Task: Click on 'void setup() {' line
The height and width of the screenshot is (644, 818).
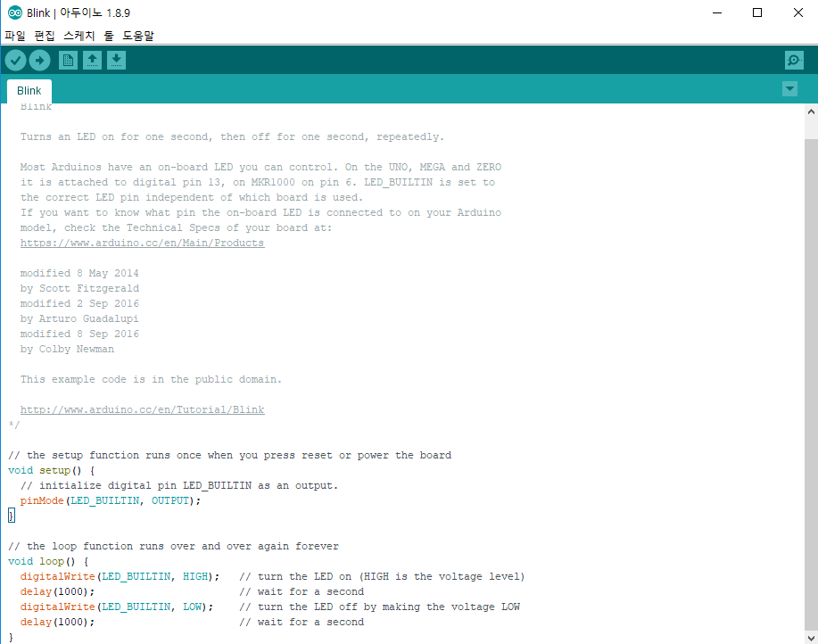Action: click(52, 470)
